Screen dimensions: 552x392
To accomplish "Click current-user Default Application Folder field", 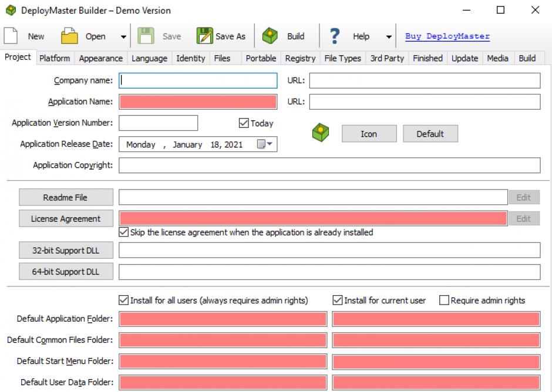I will 436,319.
